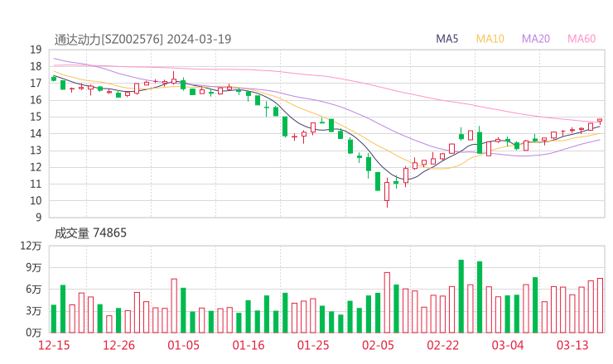Click the 6万 volume axis label
Image resolution: width=613 pixels, height=364 pixels.
(34, 290)
